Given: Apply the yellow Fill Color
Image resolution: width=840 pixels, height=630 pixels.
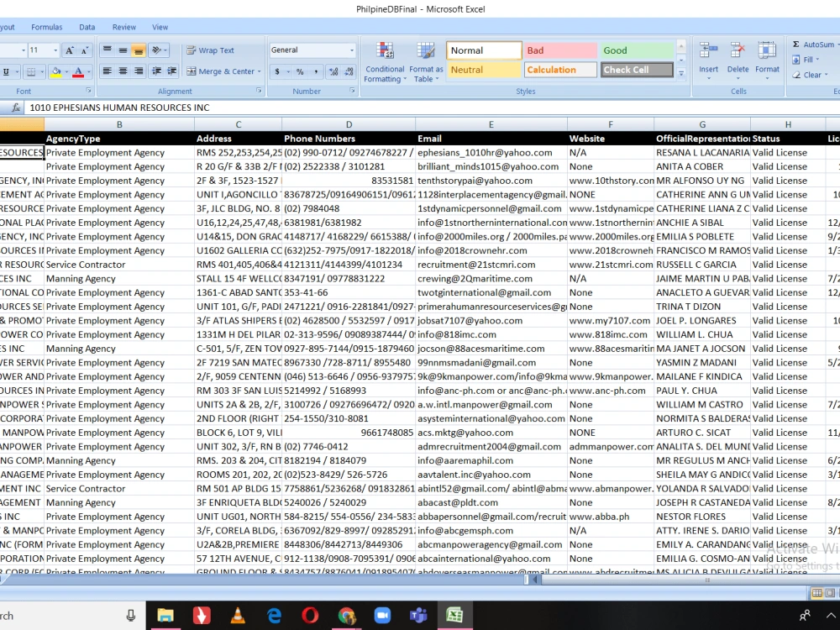Looking at the screenshot, I should 56,71.
